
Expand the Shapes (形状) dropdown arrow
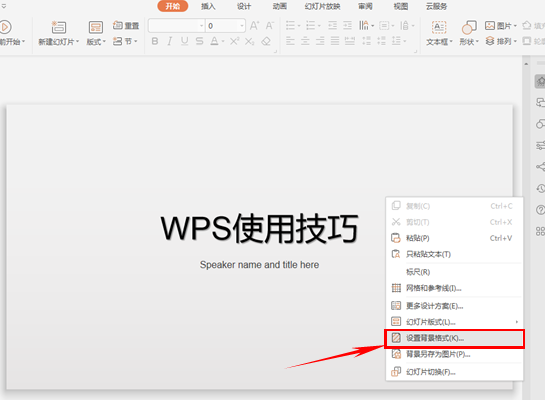coord(477,42)
